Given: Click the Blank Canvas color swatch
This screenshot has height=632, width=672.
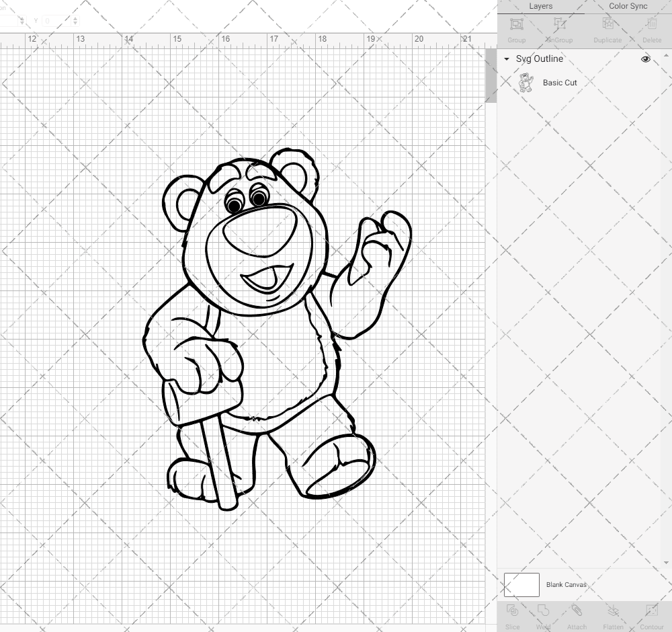Looking at the screenshot, I should (521, 584).
